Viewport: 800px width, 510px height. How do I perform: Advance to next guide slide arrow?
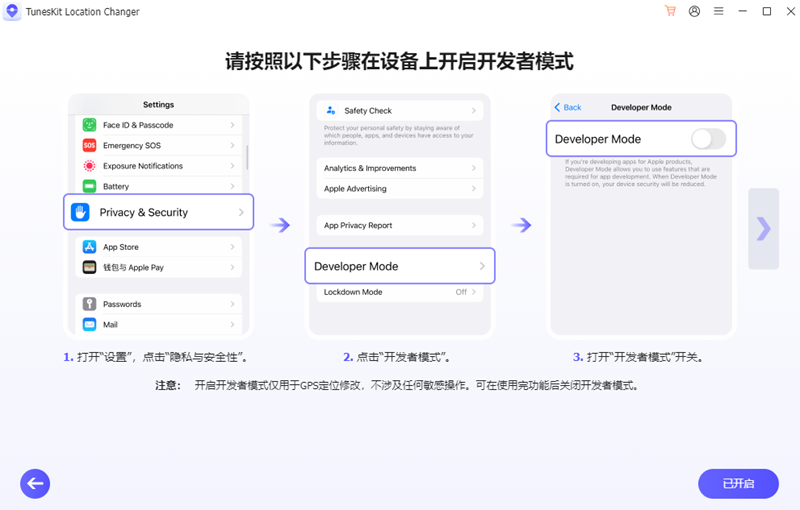[x=763, y=228]
